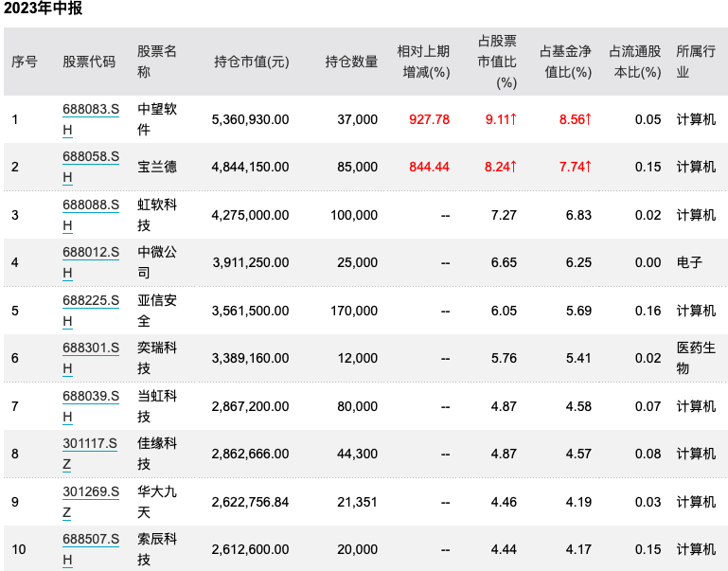
Task: Select stock name 宝兰德
Action: pyautogui.click(x=157, y=167)
